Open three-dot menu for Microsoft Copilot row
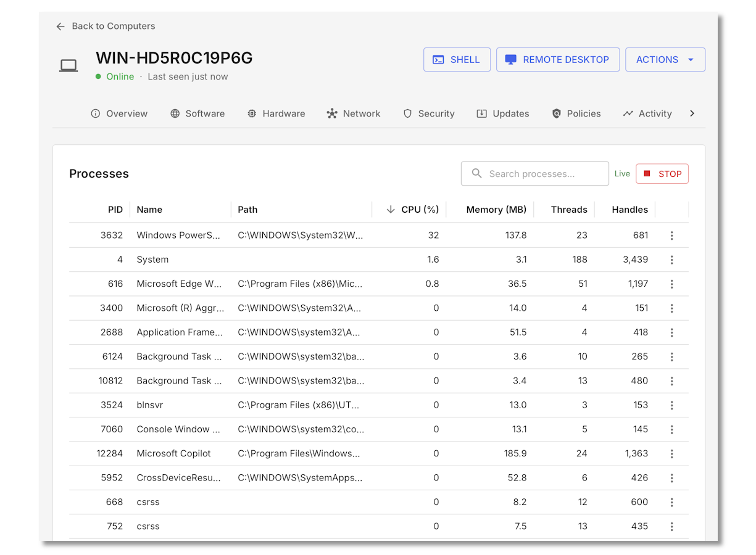Viewport: 756px width, 555px height. pos(671,454)
